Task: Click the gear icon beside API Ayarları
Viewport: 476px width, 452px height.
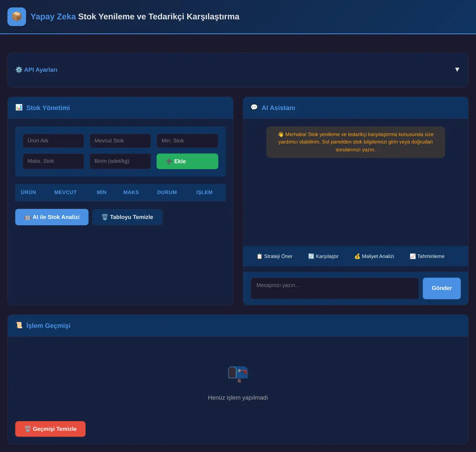Action: point(19,70)
